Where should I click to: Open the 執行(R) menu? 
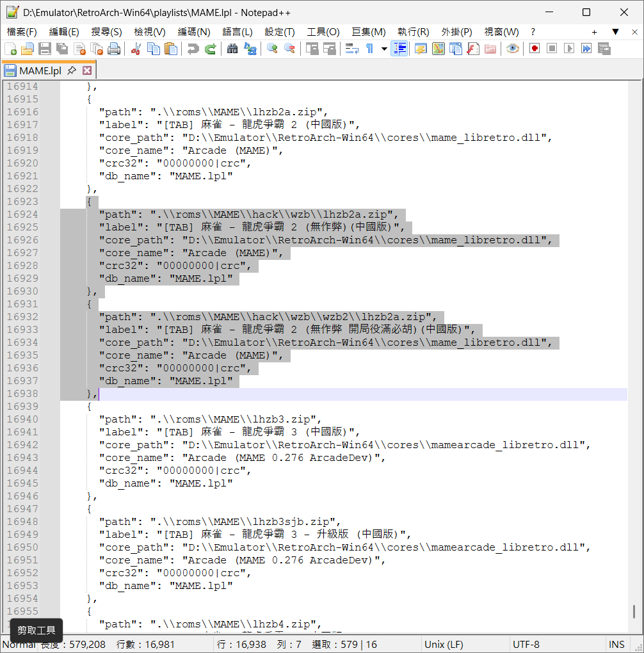point(414,32)
